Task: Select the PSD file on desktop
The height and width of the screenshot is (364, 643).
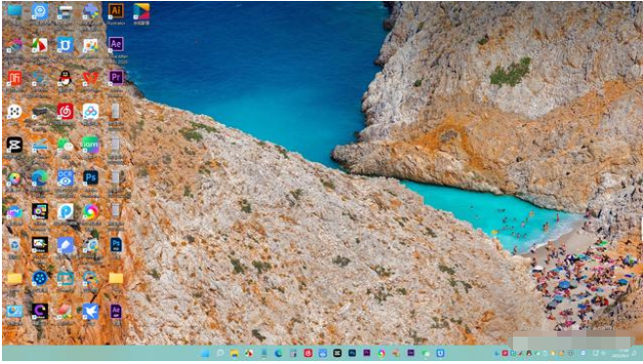Action: [x=116, y=245]
